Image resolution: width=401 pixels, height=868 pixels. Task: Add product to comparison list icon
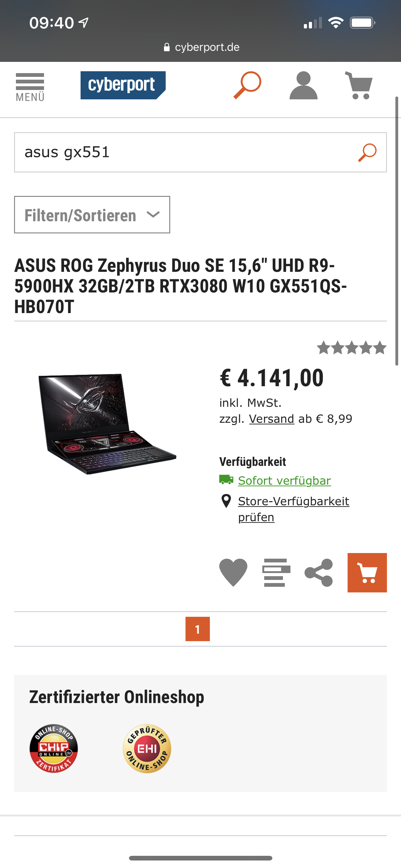[x=276, y=572]
